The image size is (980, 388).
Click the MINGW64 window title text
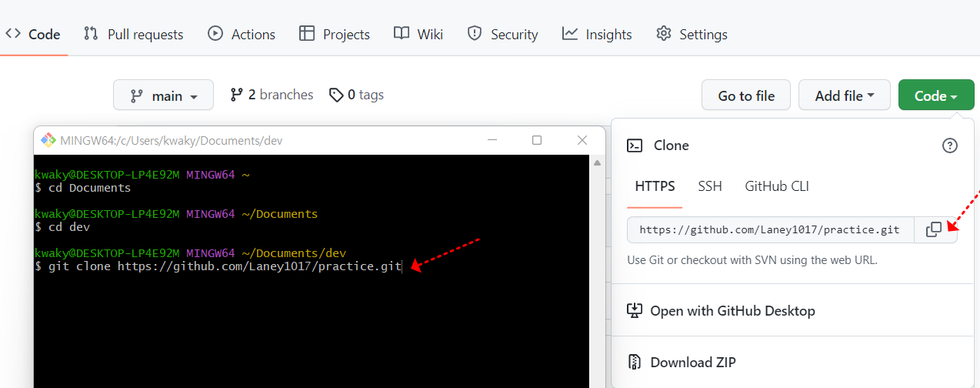click(x=172, y=140)
